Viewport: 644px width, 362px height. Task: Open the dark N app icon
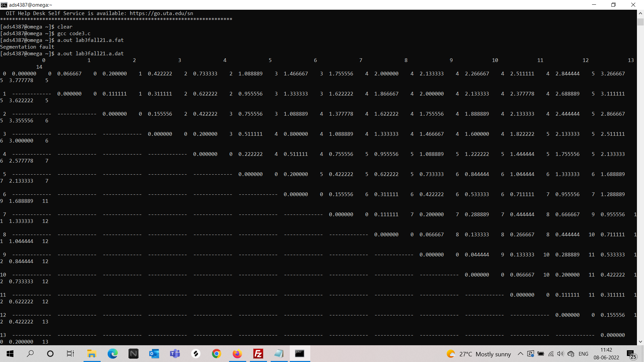(x=133, y=354)
